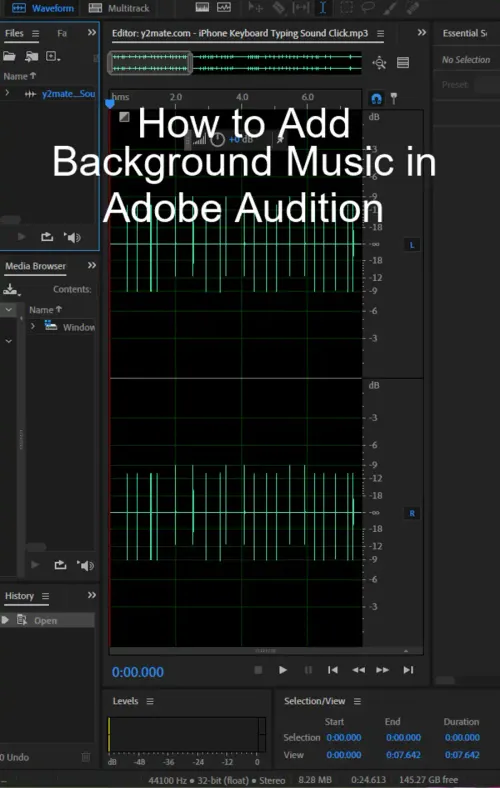
Task: Select the Razor tool in toolbar
Action: [x=278, y=7]
